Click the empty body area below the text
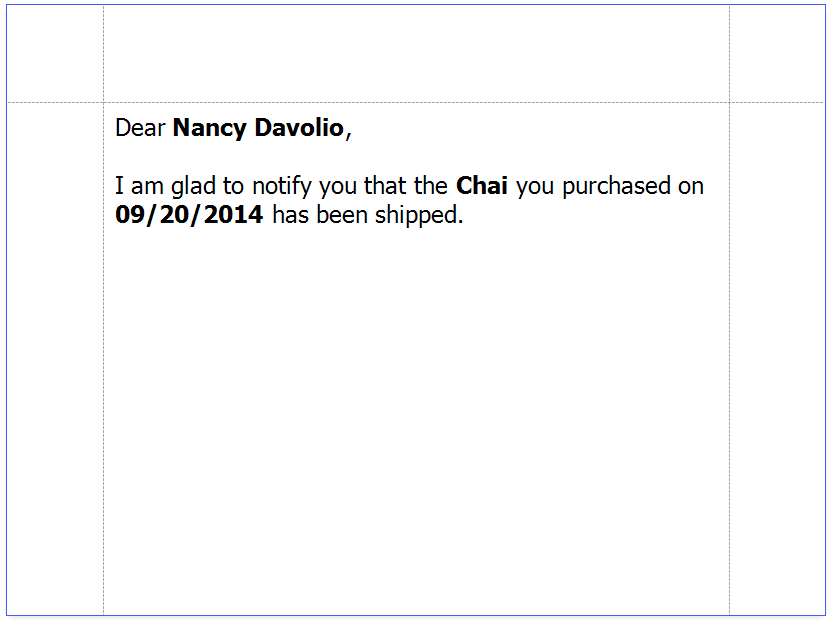 click(x=416, y=420)
